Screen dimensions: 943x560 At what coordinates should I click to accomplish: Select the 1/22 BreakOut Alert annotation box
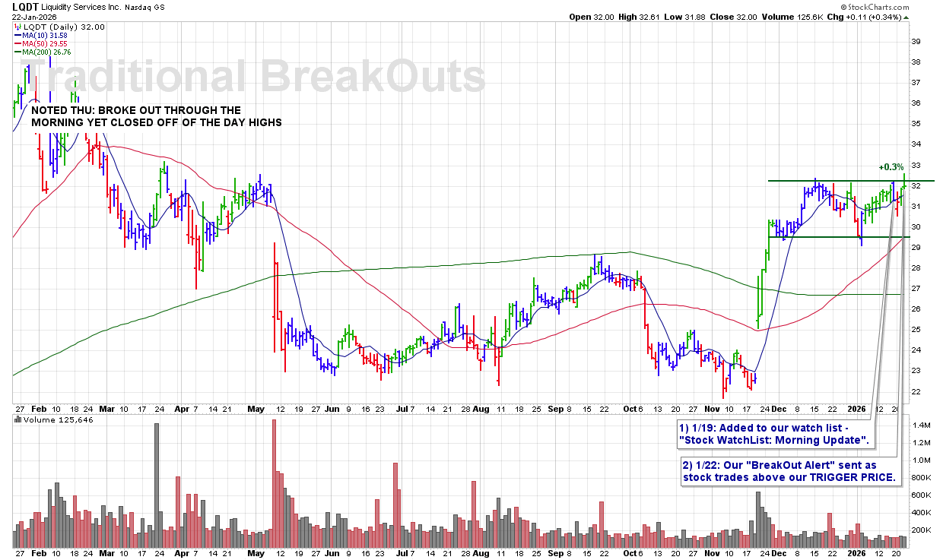click(x=788, y=471)
